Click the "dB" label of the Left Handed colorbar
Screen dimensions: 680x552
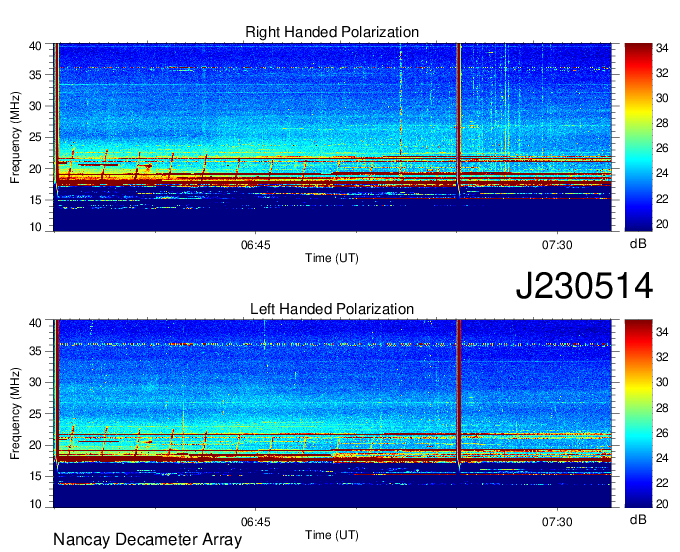pyautogui.click(x=638, y=519)
